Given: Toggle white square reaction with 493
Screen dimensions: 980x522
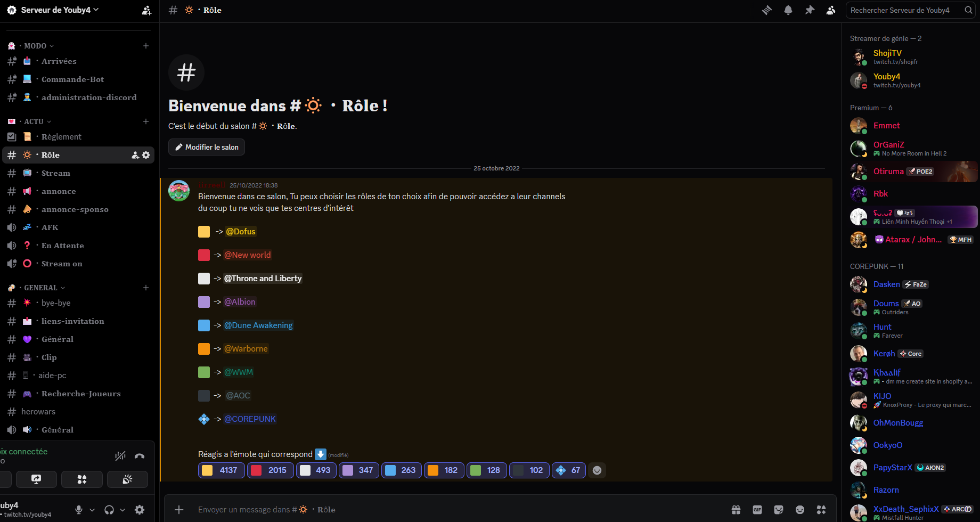Looking at the screenshot, I should coord(316,470).
